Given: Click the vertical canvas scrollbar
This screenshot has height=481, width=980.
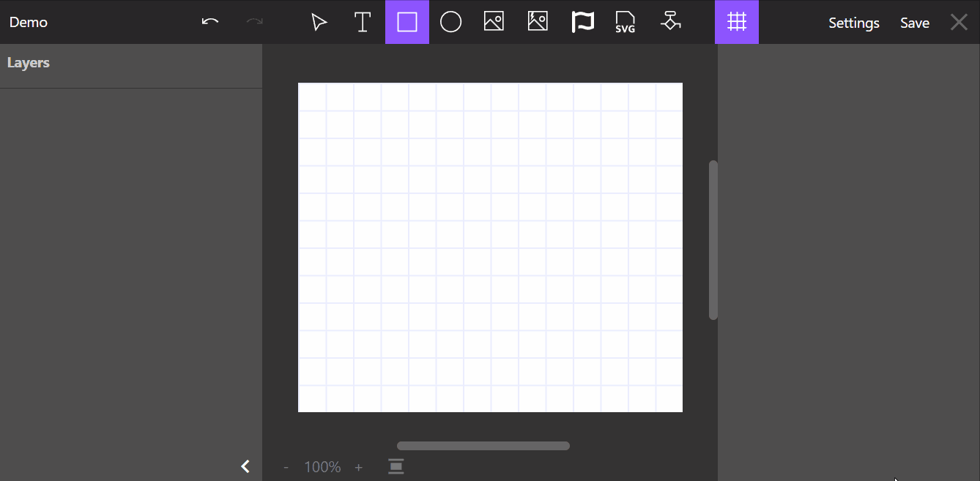Looking at the screenshot, I should pos(713,240).
